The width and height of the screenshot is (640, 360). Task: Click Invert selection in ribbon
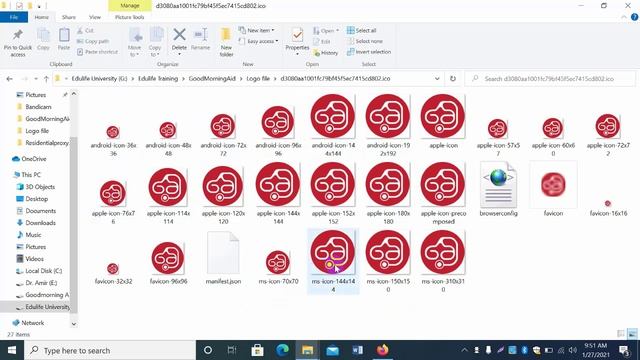point(369,52)
